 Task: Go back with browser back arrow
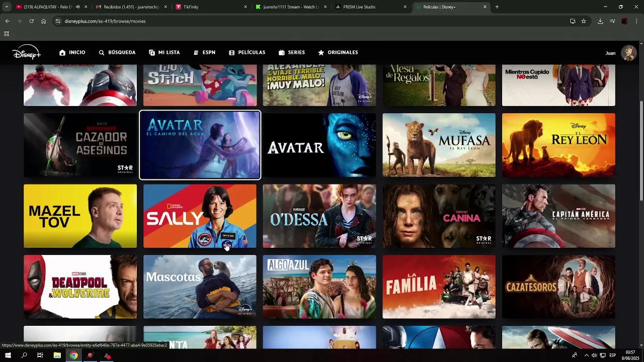(x=7, y=21)
